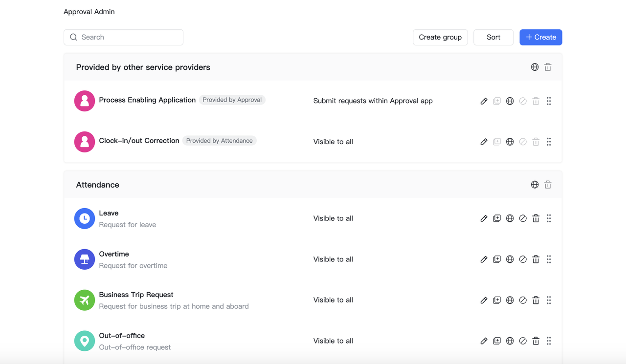
Task: Click the Search input field
Action: pos(130,37)
